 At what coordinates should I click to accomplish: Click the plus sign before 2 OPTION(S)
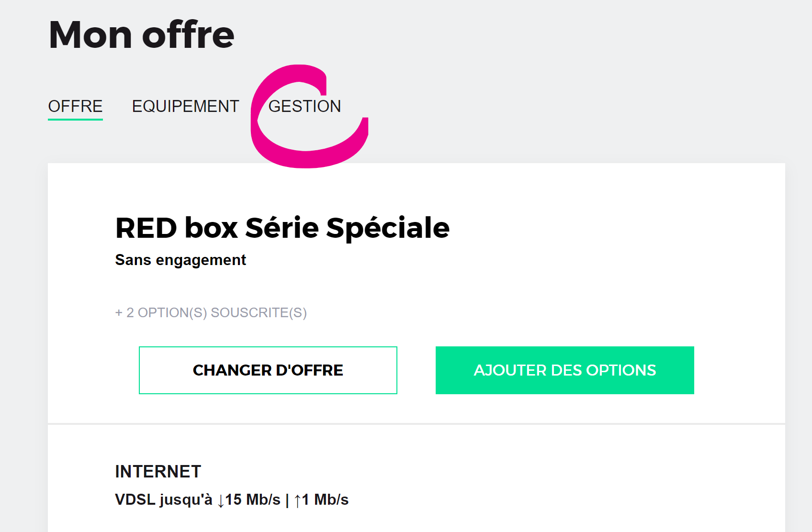(119, 313)
